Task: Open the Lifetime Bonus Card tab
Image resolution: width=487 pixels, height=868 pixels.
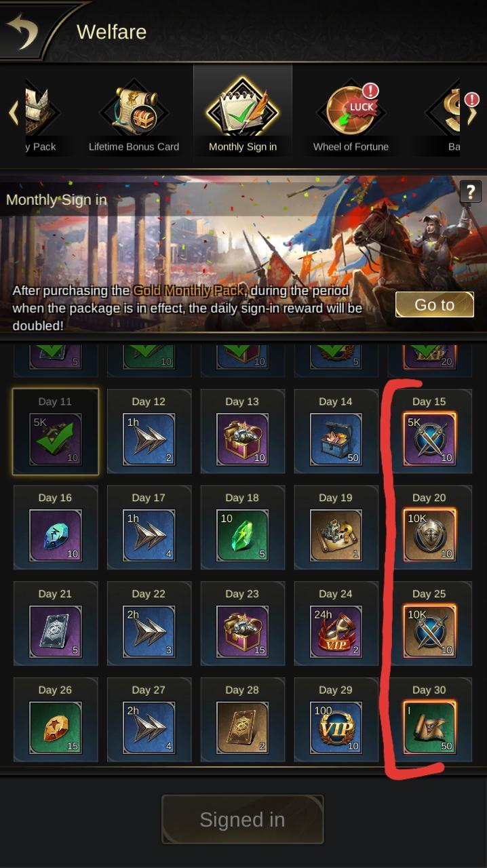Action: tap(134, 117)
